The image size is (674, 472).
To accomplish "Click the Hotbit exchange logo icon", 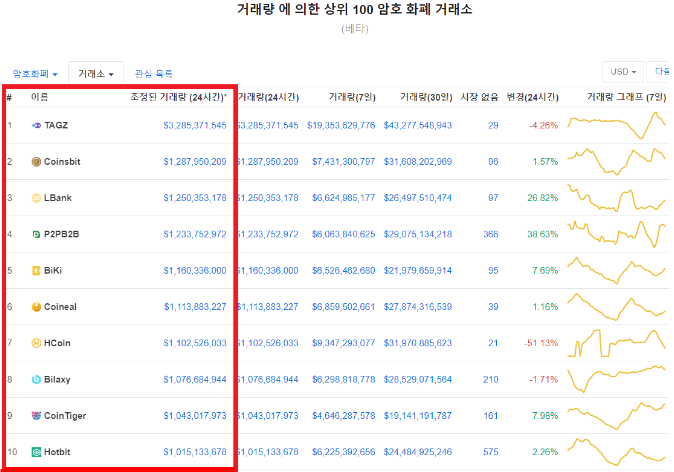I will point(37,452).
